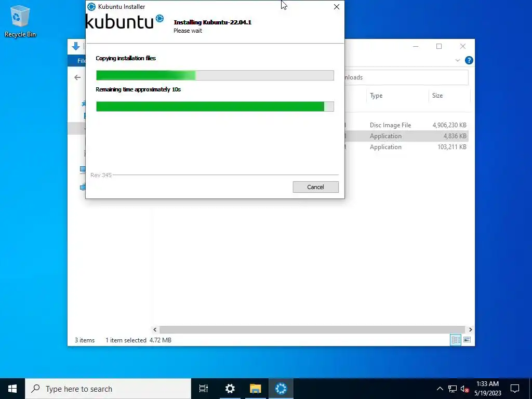532x399 pixels.
Task: Open the Windows Start menu
Action: (12, 389)
